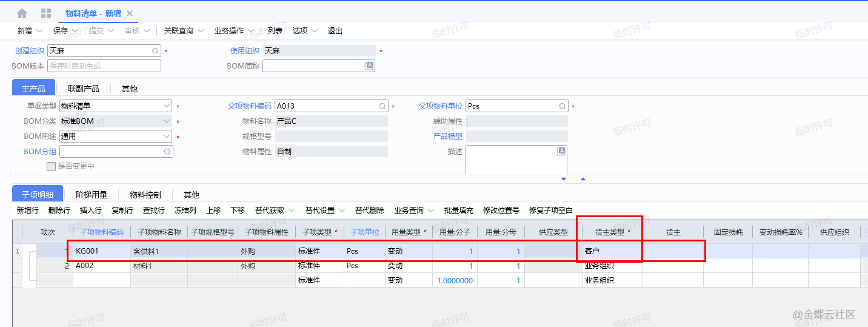Open the apps grid menu icon
This screenshot has height=327, width=868.
[46, 13]
